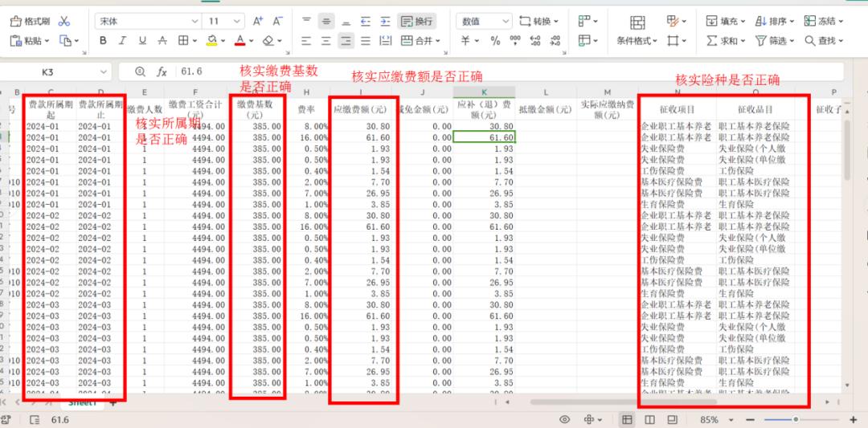Open the fill color dropdown arrow

pyautogui.click(x=223, y=41)
